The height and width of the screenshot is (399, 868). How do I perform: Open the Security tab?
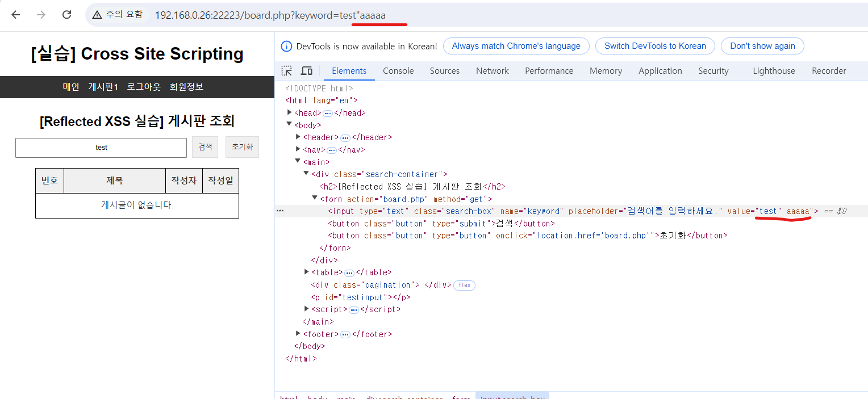(x=713, y=71)
